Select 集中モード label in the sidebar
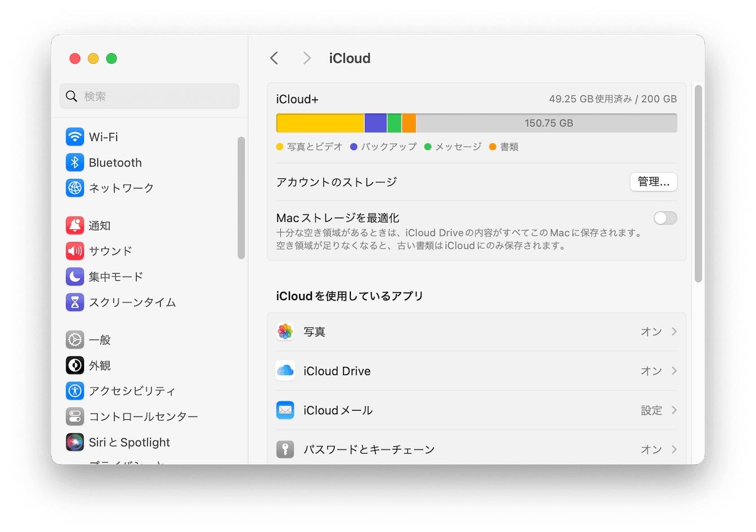 pos(116,276)
